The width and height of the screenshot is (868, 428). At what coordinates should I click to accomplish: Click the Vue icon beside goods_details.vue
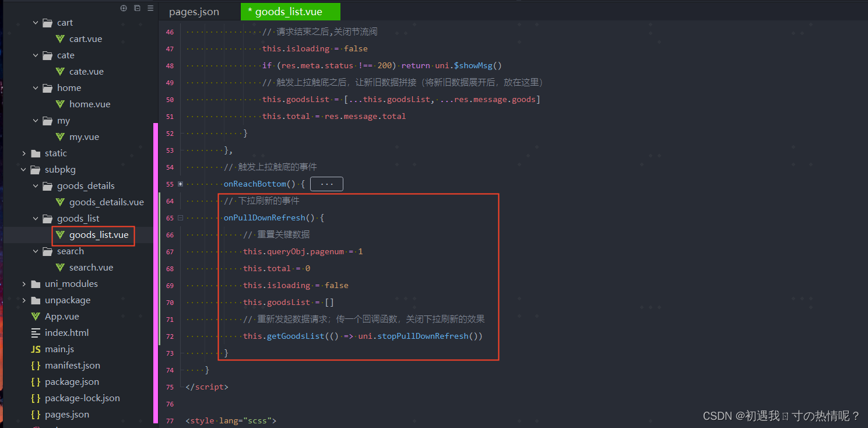click(60, 202)
